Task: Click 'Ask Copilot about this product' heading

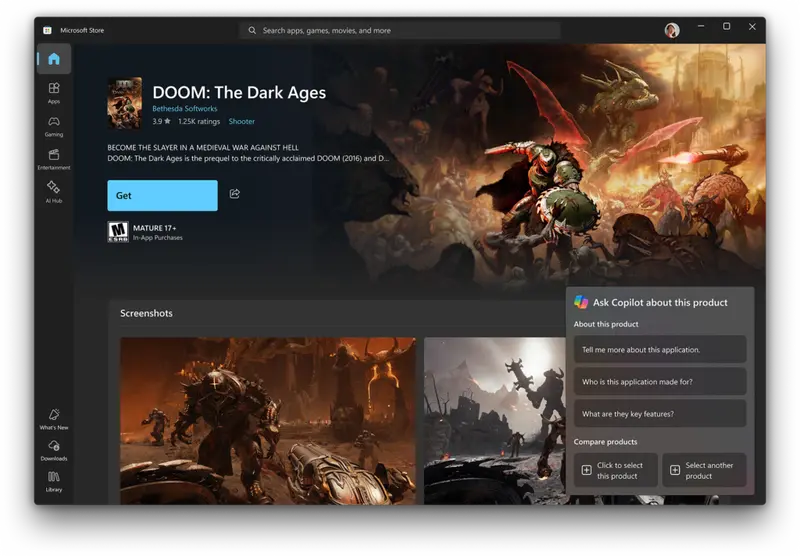Action: click(660, 302)
